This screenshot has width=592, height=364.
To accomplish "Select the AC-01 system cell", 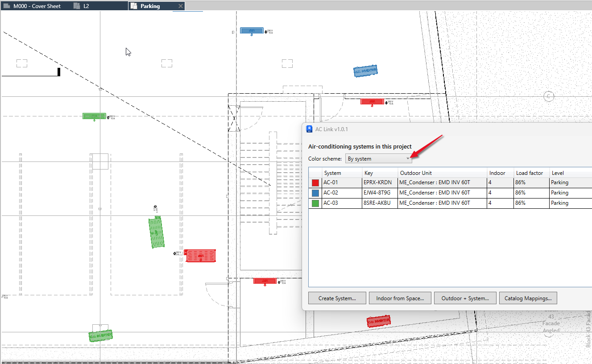I will [342, 182].
